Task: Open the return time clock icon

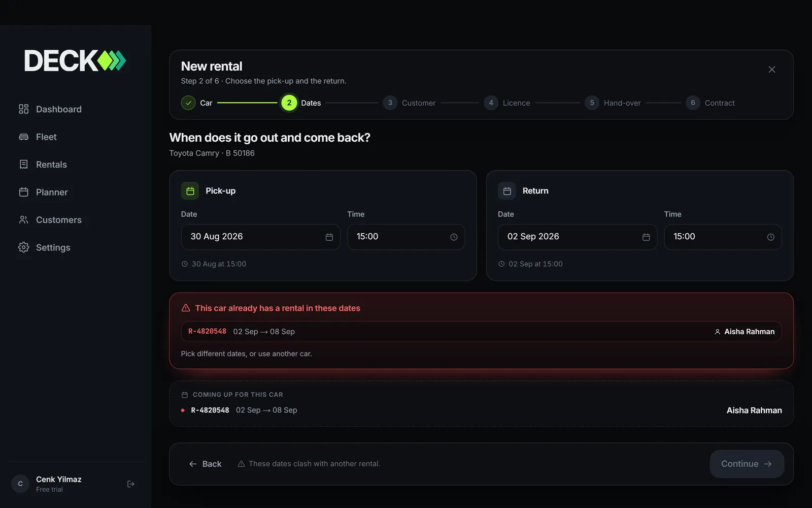Action: point(770,237)
